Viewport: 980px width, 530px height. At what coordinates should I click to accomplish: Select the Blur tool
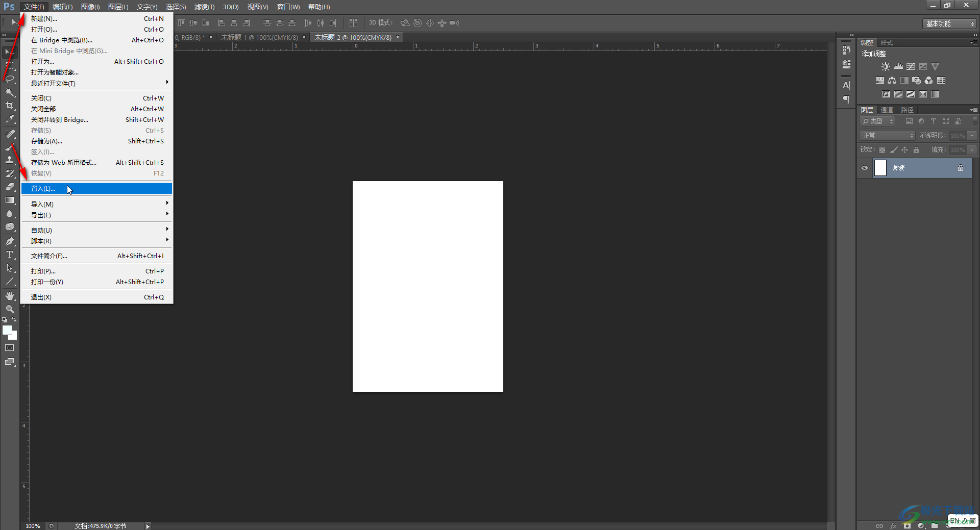(10, 214)
